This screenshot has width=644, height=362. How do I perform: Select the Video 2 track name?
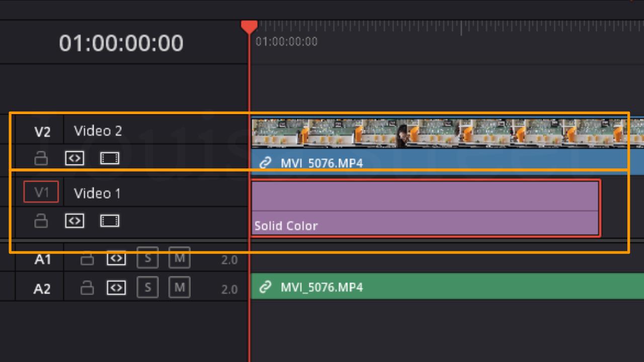point(98,131)
